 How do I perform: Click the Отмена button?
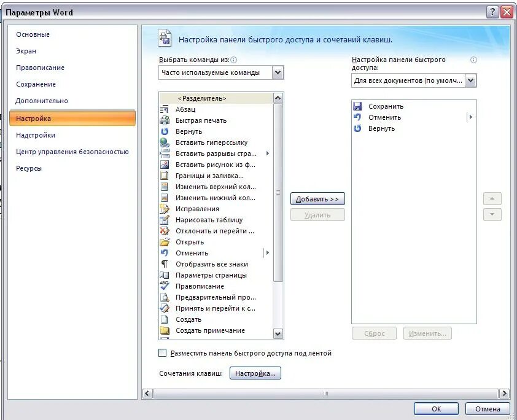tap(488, 409)
